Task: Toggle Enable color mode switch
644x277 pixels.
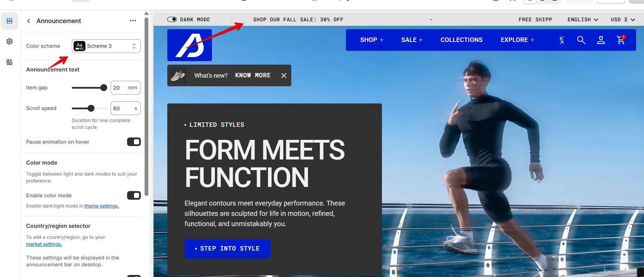Action: (134, 196)
